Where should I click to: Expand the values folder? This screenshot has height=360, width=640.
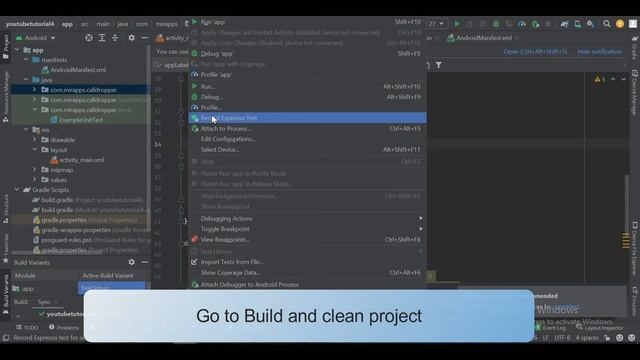click(35, 180)
